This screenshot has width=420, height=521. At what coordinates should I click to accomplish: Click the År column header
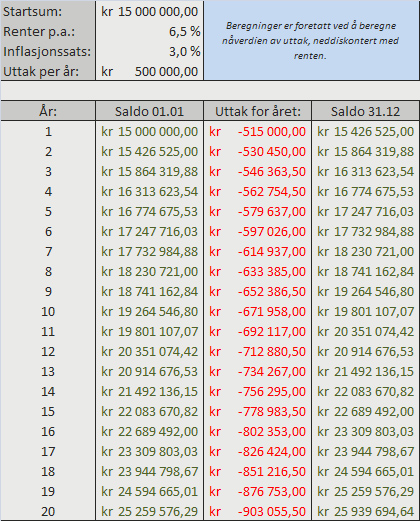[x=48, y=111]
